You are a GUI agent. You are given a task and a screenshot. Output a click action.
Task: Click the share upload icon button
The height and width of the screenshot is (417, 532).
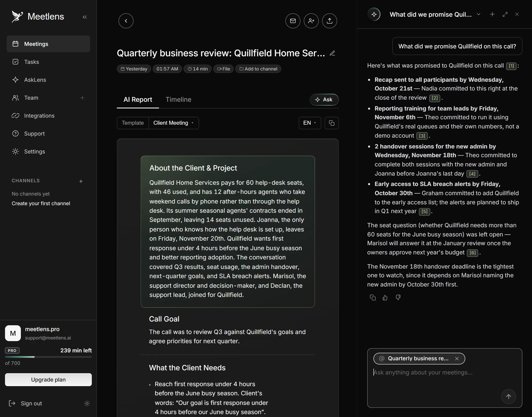point(329,21)
